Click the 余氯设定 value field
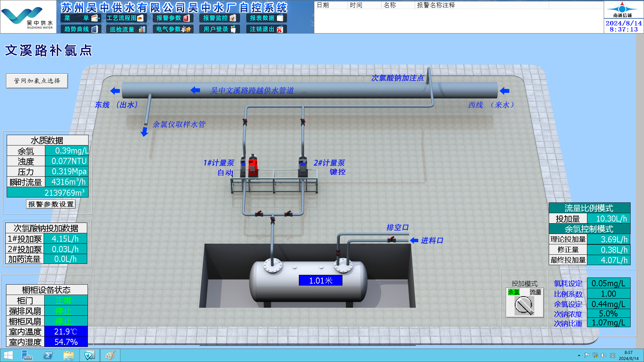Image resolution: width=644 pixels, height=362 pixels. (x=608, y=304)
